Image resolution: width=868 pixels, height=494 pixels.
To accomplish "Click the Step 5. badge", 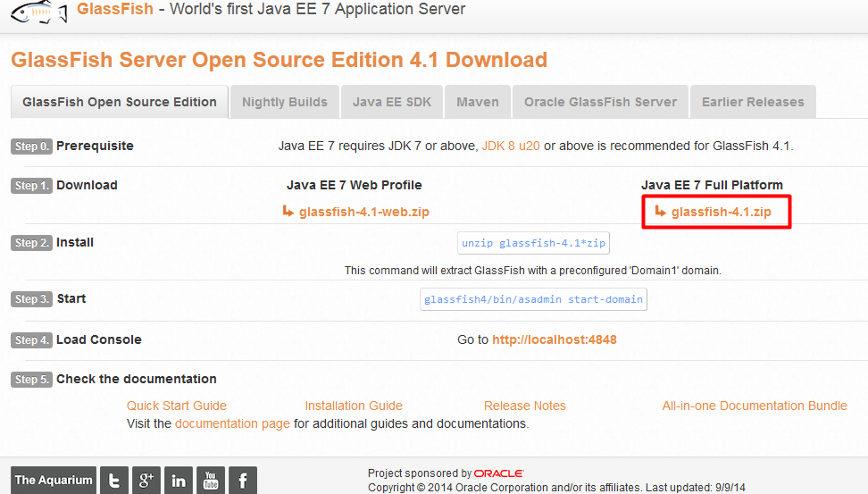I will click(31, 380).
